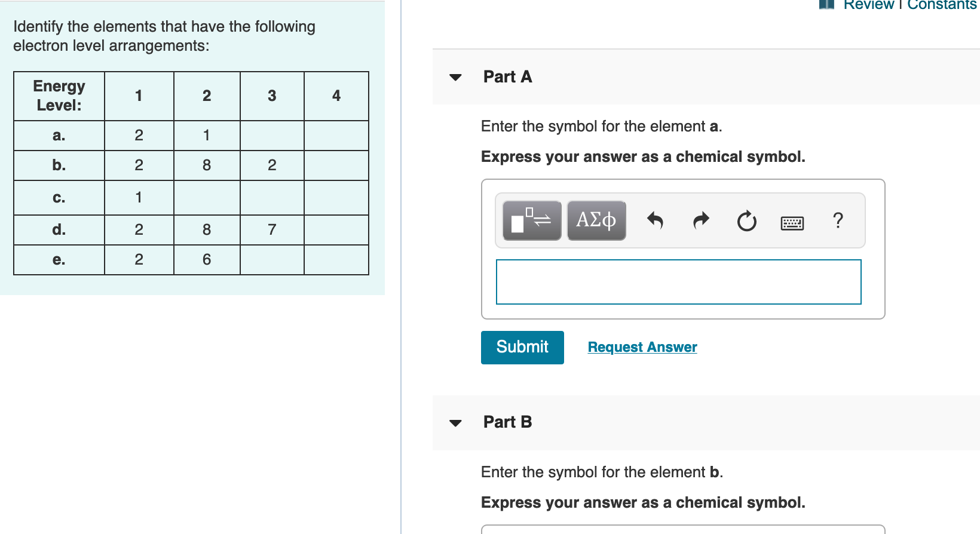Click the Part B section heading
Screen dimensions: 980x534
507,422
